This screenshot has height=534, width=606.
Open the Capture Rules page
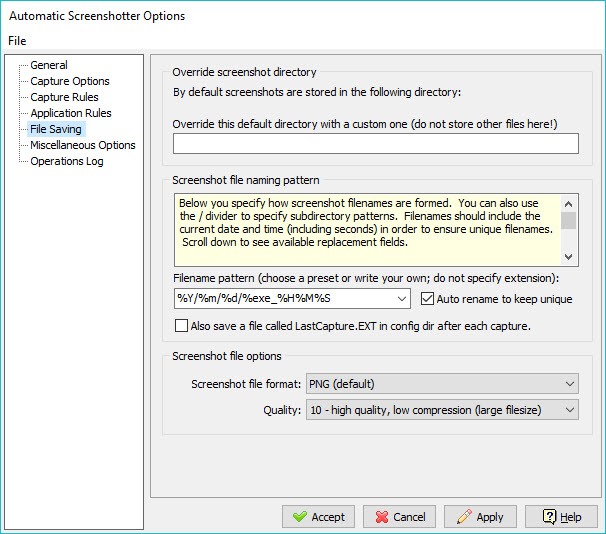click(64, 97)
